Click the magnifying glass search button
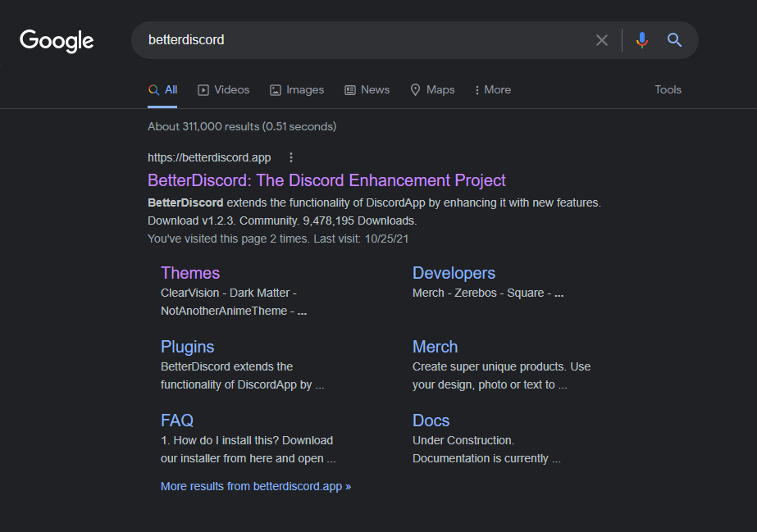757x532 pixels. (x=674, y=40)
